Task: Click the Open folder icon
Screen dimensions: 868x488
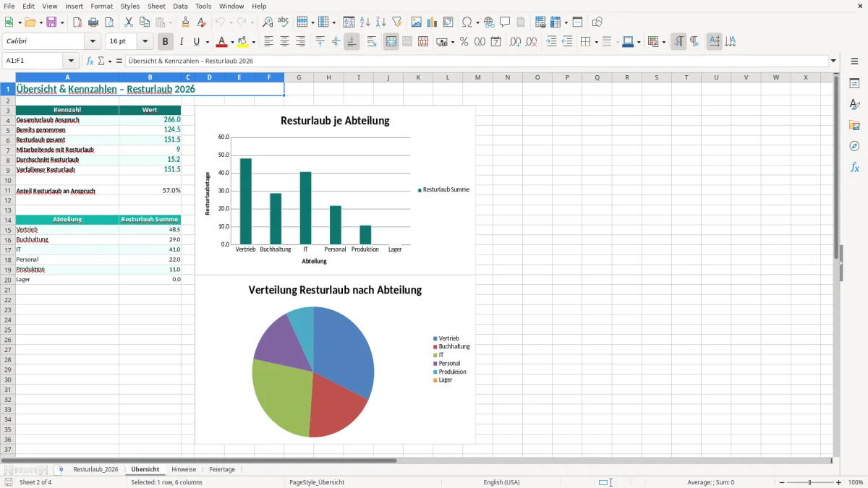Action: point(30,22)
